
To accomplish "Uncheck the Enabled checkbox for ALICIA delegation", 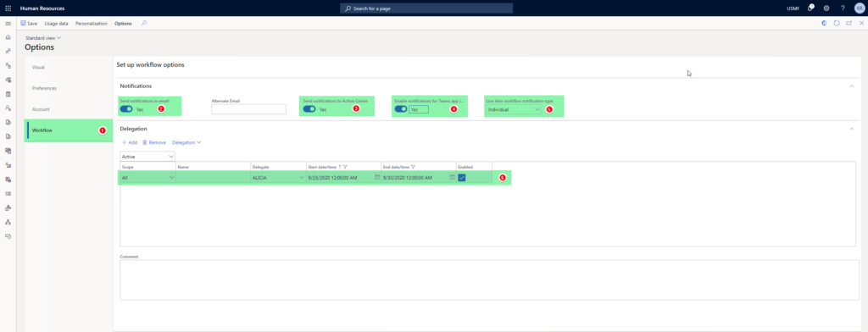I will 462,178.
